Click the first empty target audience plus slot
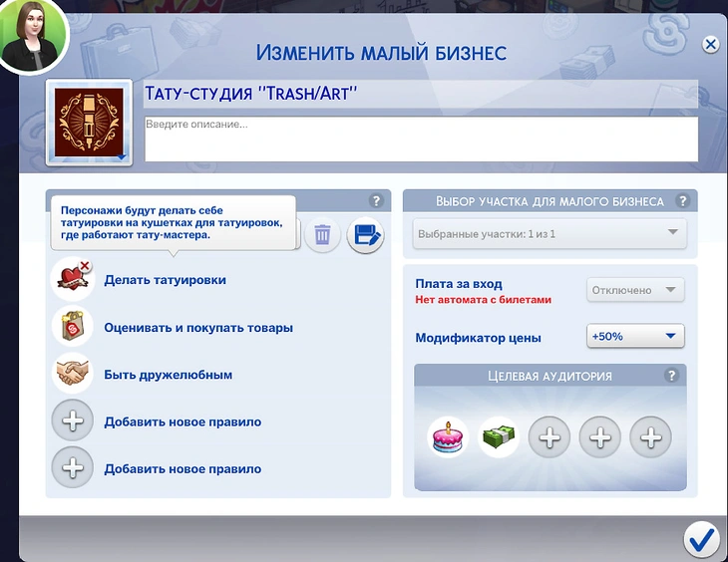 (x=549, y=436)
